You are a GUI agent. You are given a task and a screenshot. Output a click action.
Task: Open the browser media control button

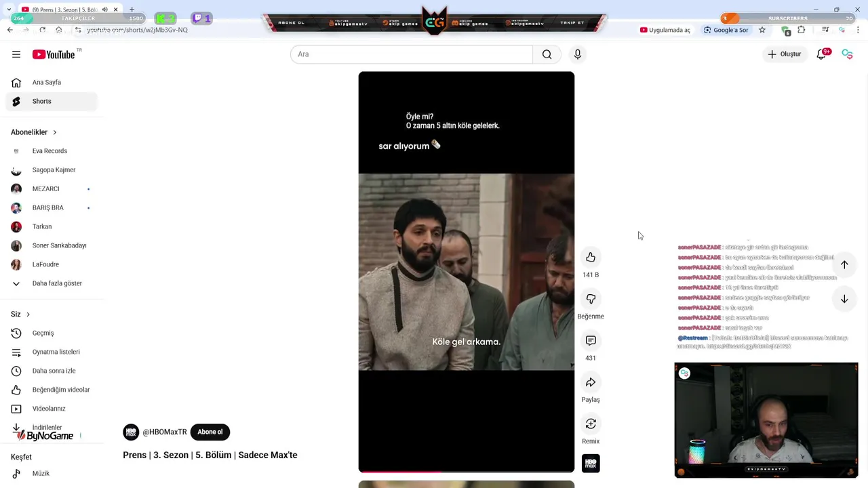pyautogui.click(x=825, y=30)
